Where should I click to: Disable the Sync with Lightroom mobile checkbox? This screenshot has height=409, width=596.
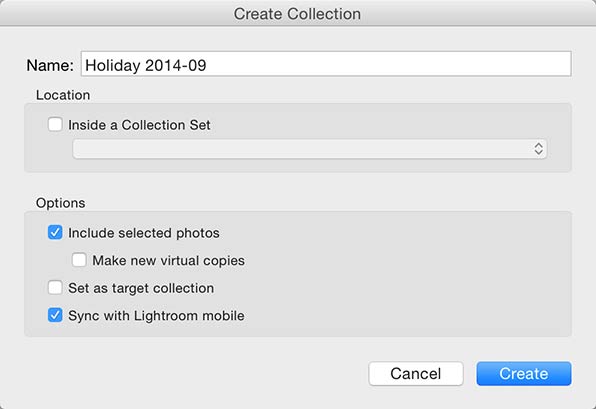(x=55, y=315)
